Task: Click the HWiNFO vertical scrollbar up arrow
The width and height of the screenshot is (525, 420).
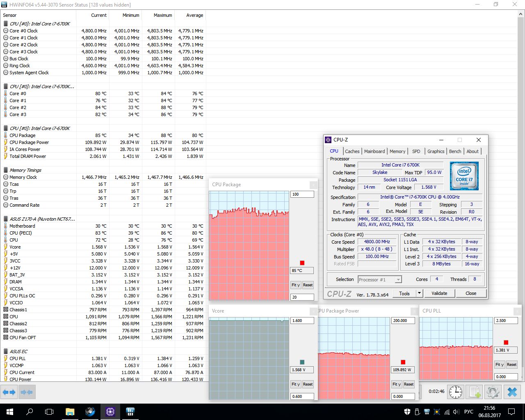Action: pyautogui.click(x=521, y=14)
